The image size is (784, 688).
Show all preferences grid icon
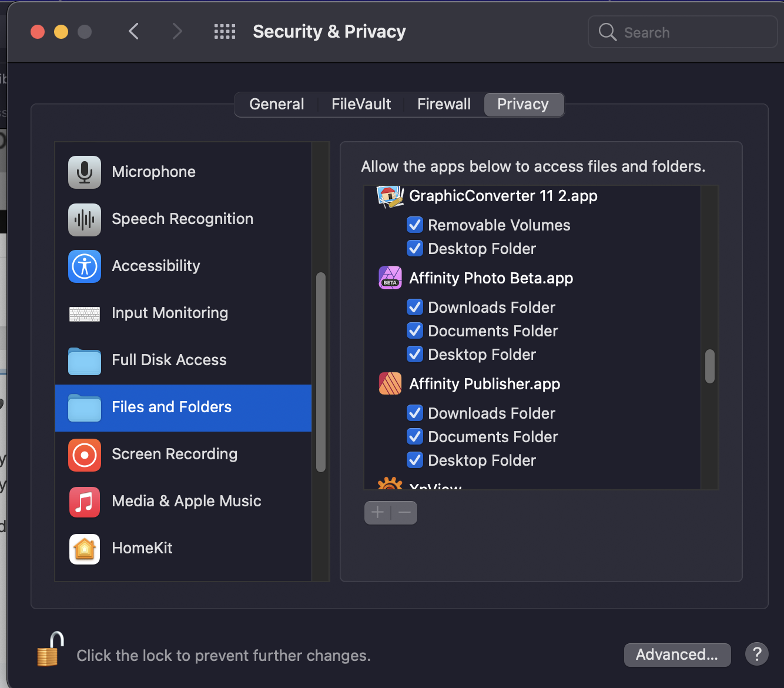click(x=225, y=32)
